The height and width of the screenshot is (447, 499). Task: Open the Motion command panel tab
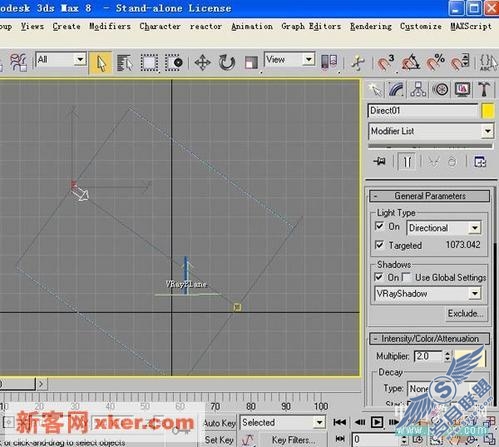coord(440,89)
